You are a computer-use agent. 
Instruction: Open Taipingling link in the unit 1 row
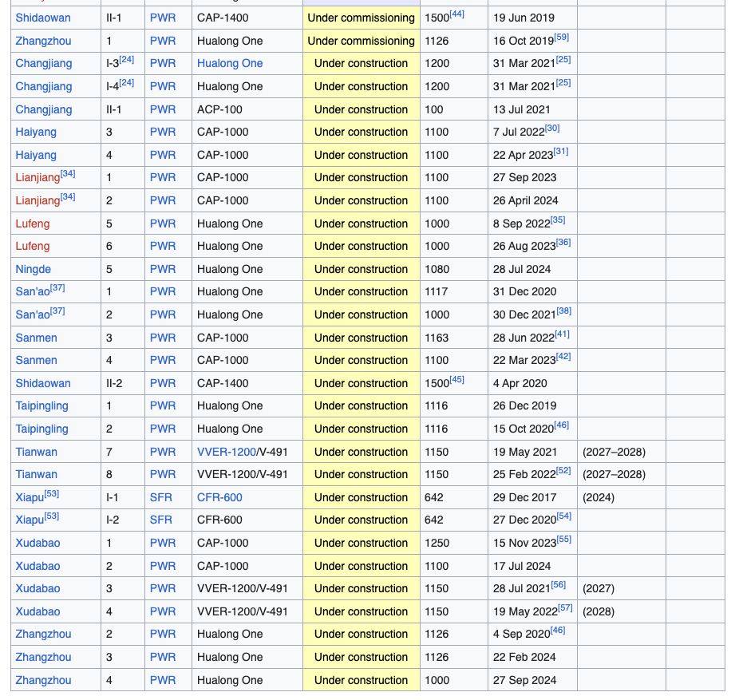(x=41, y=405)
